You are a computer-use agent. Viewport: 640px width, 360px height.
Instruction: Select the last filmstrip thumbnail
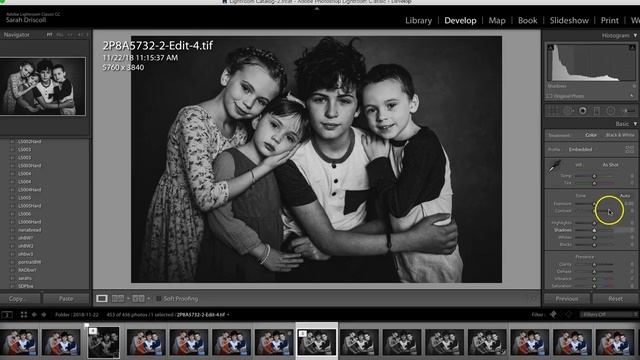[615, 342]
